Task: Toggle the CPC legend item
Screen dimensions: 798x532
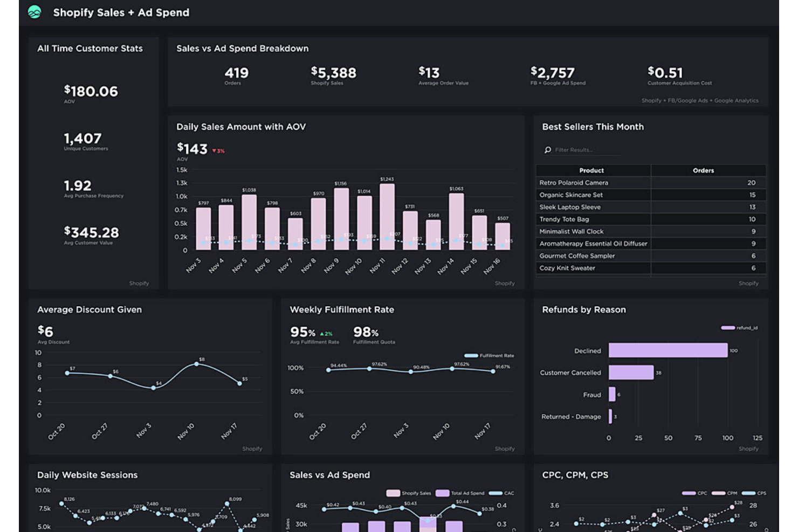Action: 694,493
